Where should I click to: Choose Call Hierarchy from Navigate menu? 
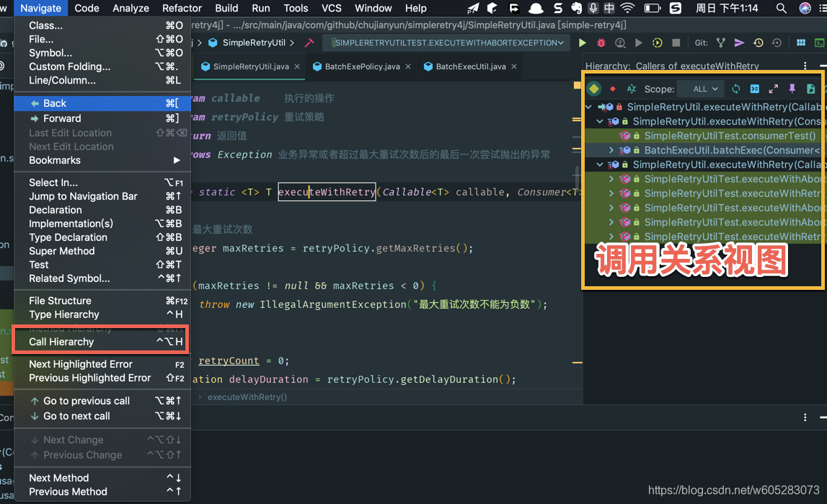click(101, 342)
